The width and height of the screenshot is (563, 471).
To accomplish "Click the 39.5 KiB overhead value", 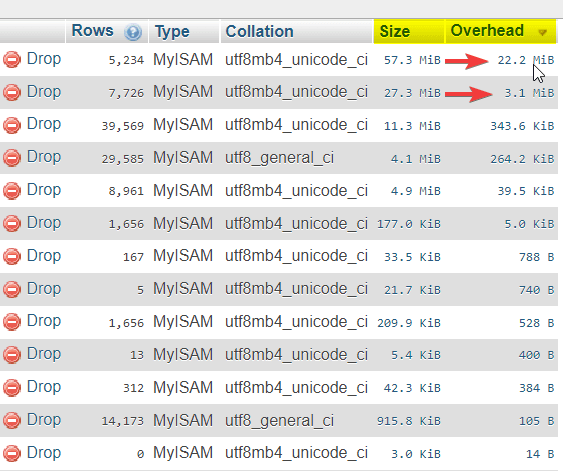I will tap(526, 191).
